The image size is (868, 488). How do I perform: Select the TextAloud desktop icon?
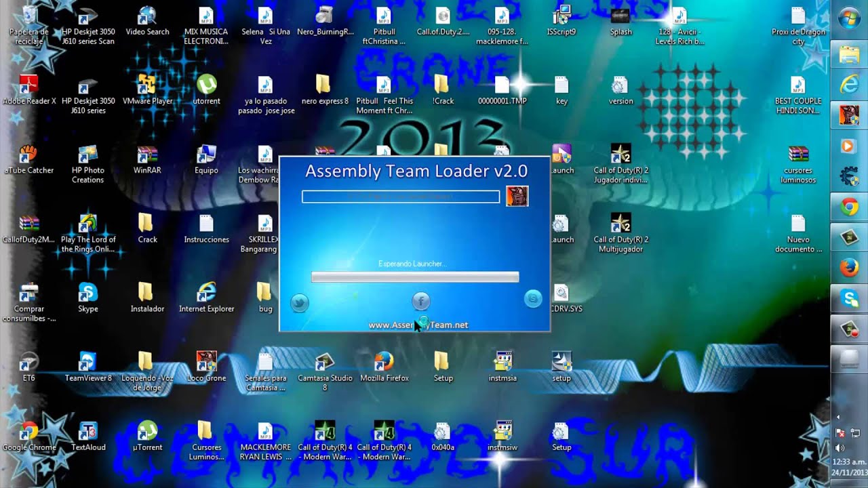click(x=87, y=436)
